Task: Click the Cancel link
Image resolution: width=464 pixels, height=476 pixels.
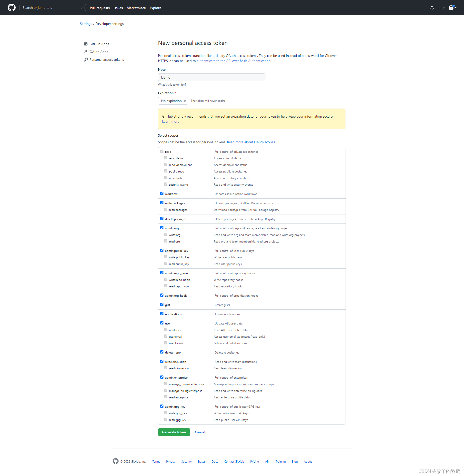Action: pos(200,432)
